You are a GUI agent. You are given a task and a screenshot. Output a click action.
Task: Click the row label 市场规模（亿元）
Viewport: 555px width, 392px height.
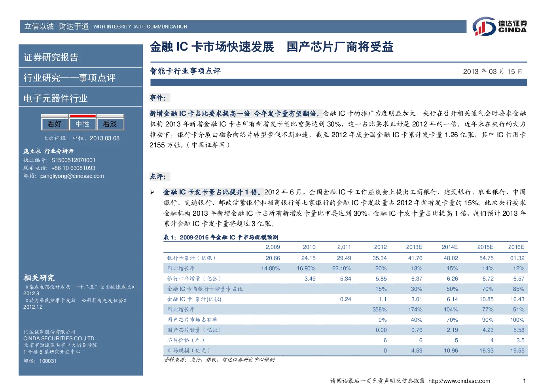click(189, 351)
